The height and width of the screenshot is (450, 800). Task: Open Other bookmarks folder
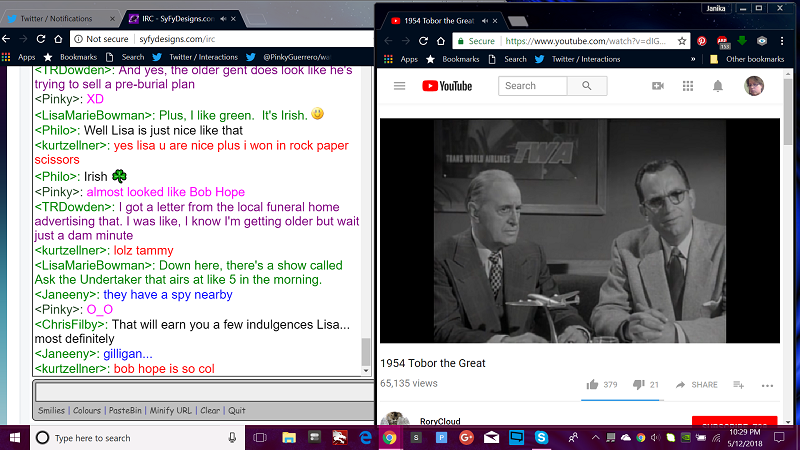[x=747, y=59]
